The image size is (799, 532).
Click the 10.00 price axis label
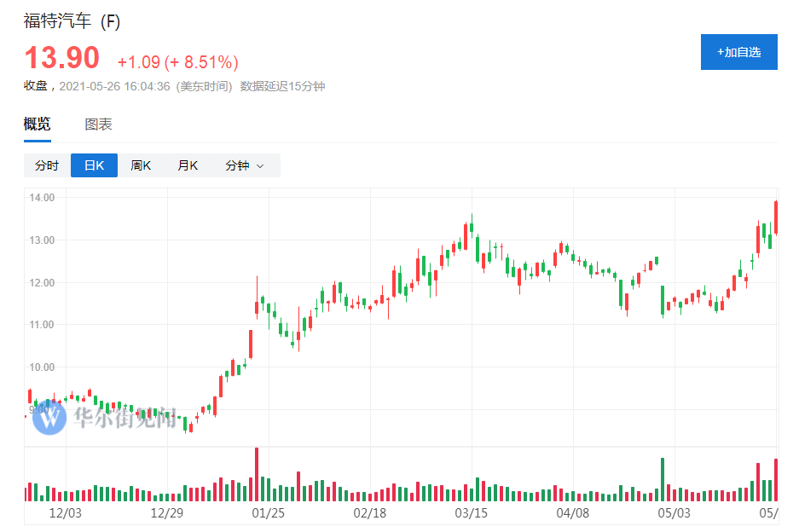(42, 367)
